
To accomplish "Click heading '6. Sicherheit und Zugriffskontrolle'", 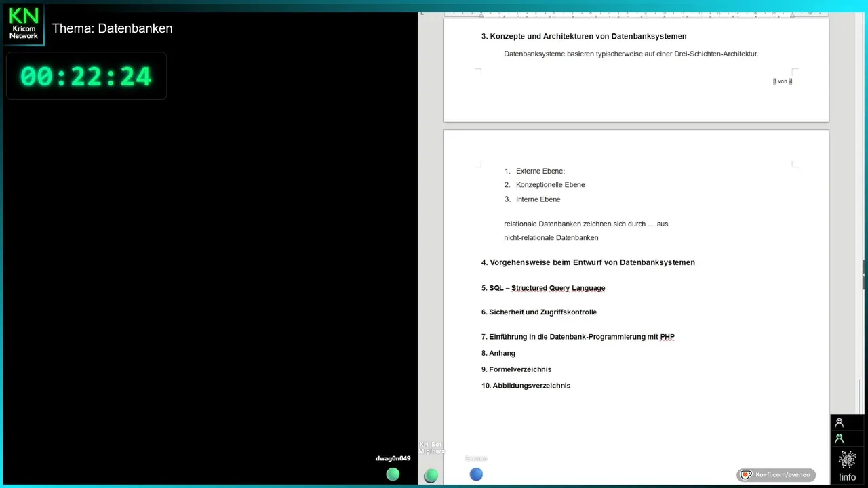I will click(539, 312).
